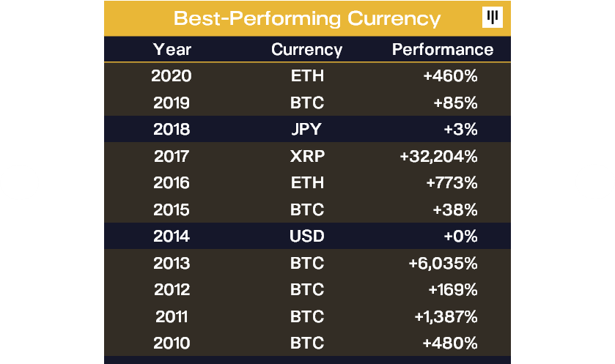Click the +773% performance value
615x364 pixels.
click(452, 182)
